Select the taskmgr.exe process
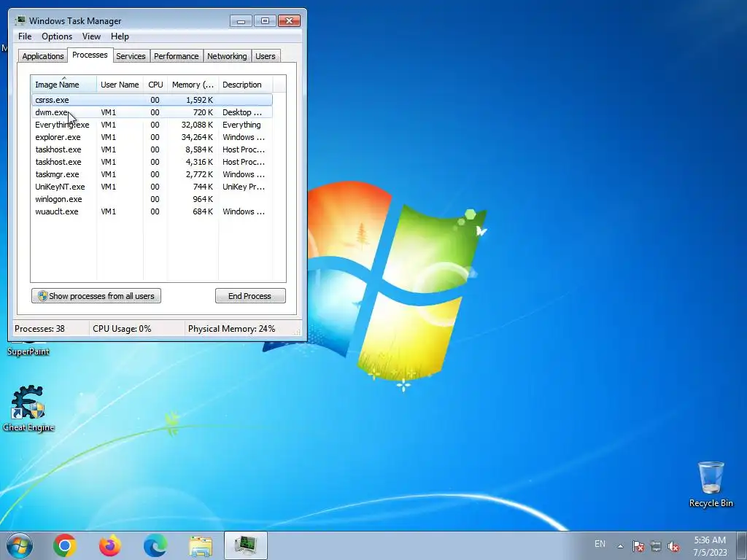The image size is (747, 560). pyautogui.click(x=152, y=174)
